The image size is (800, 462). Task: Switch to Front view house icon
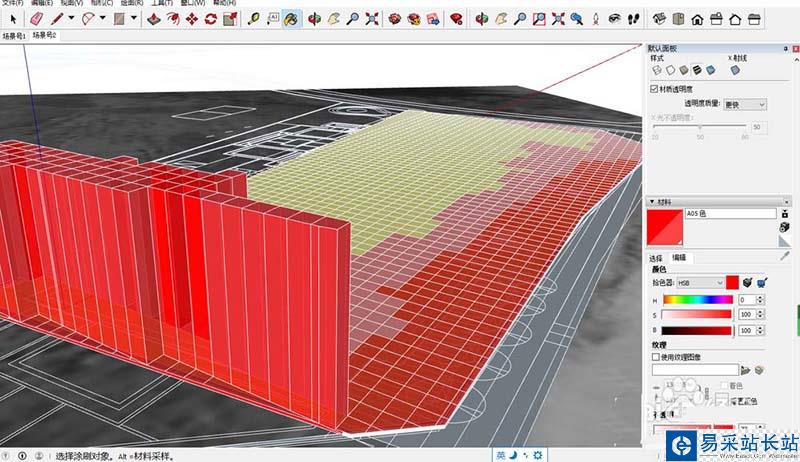[x=697, y=19]
